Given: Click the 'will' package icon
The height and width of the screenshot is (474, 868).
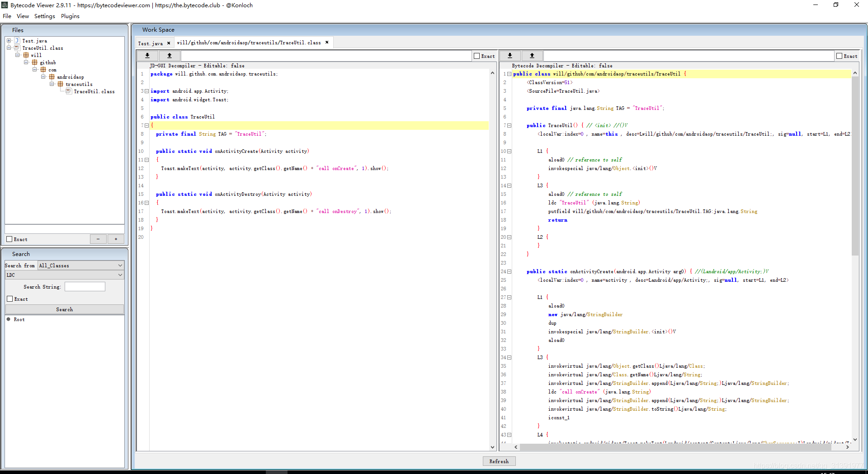Looking at the screenshot, I should pos(26,55).
